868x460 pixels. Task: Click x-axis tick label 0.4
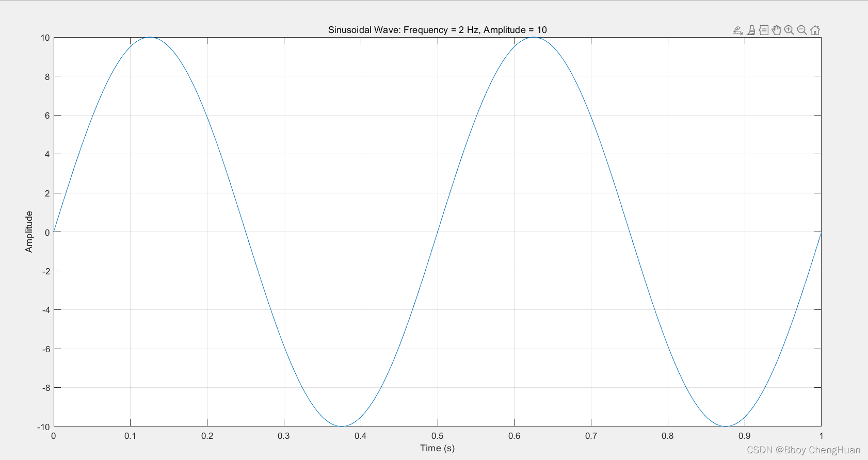pos(360,436)
